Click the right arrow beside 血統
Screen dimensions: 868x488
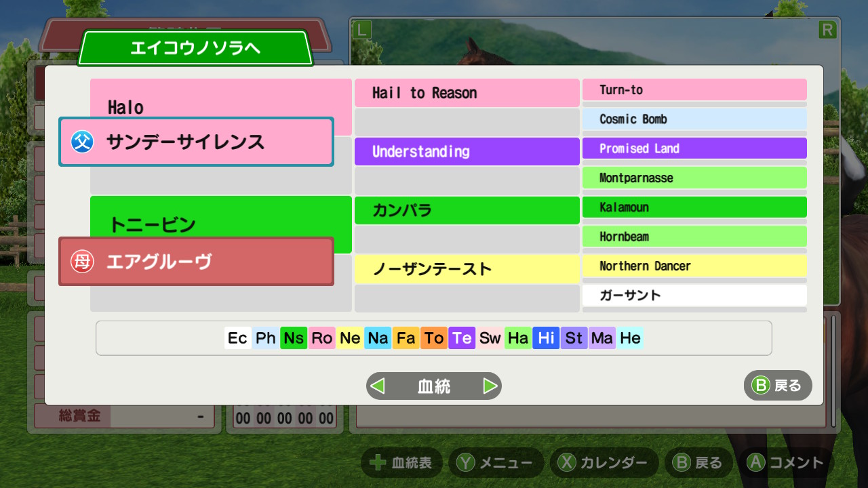tap(490, 386)
